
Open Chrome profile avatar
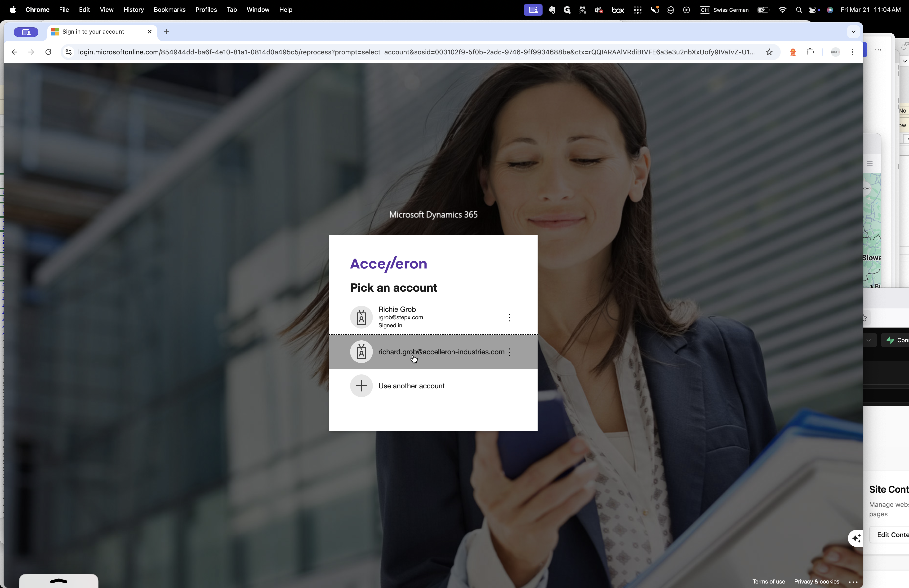[835, 52]
